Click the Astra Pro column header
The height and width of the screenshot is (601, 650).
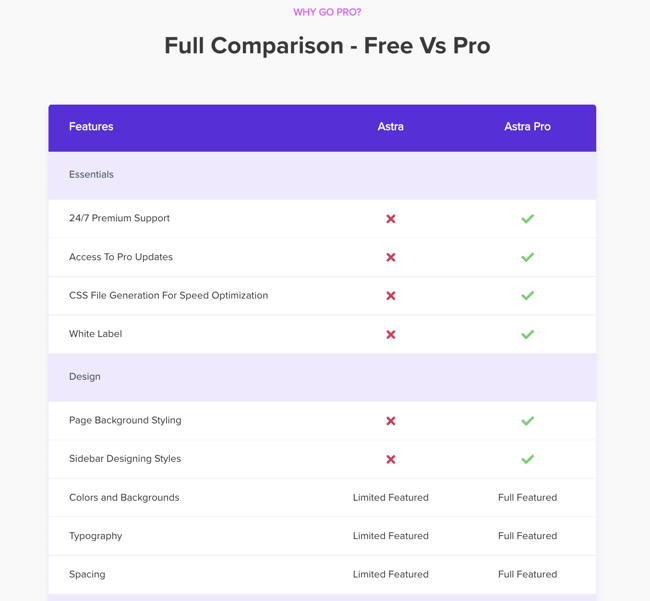tap(527, 127)
